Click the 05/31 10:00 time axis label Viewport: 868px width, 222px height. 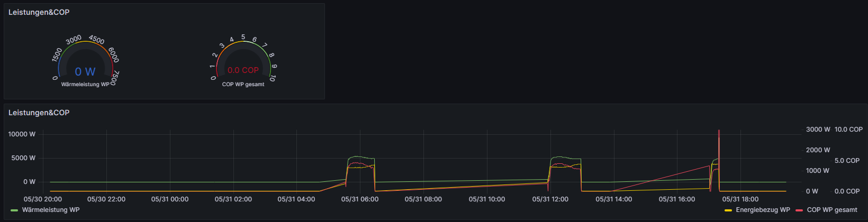487,199
